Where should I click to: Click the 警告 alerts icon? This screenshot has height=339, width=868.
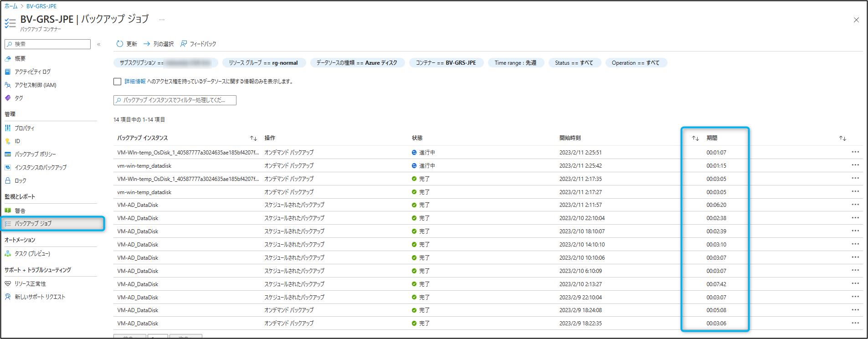click(8, 211)
